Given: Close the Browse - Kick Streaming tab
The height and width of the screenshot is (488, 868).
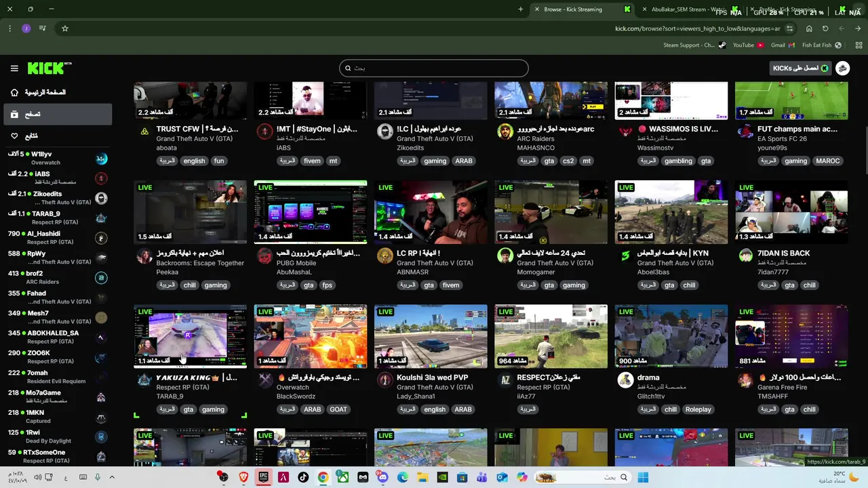Looking at the screenshot, I should click(537, 9).
